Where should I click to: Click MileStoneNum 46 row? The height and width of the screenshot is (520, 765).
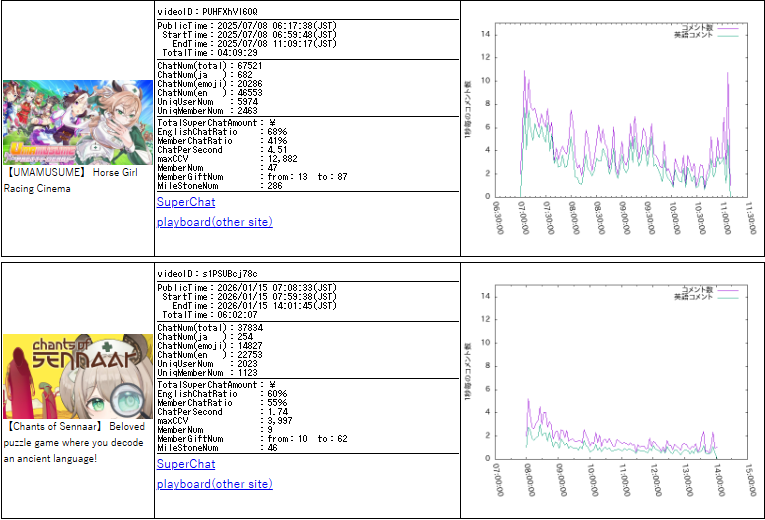point(217,448)
